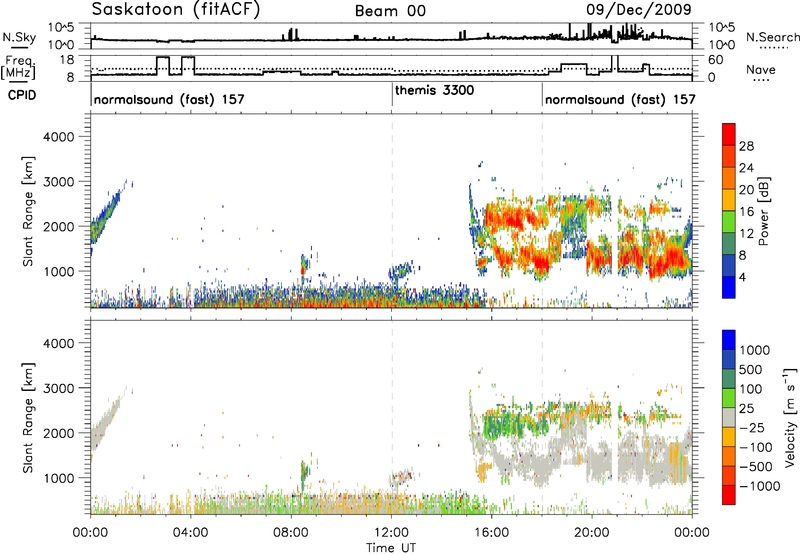Click the 'N.Search' legend label

[772, 37]
